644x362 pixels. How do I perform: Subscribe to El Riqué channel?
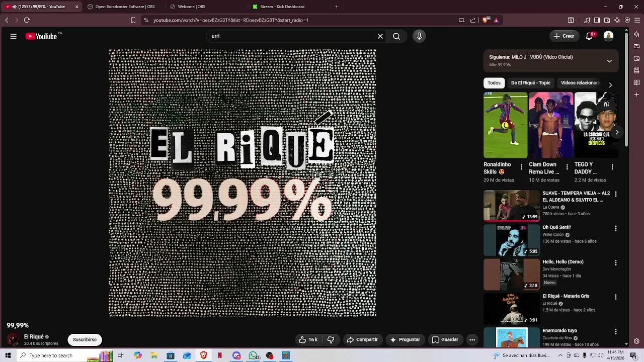[x=85, y=340]
